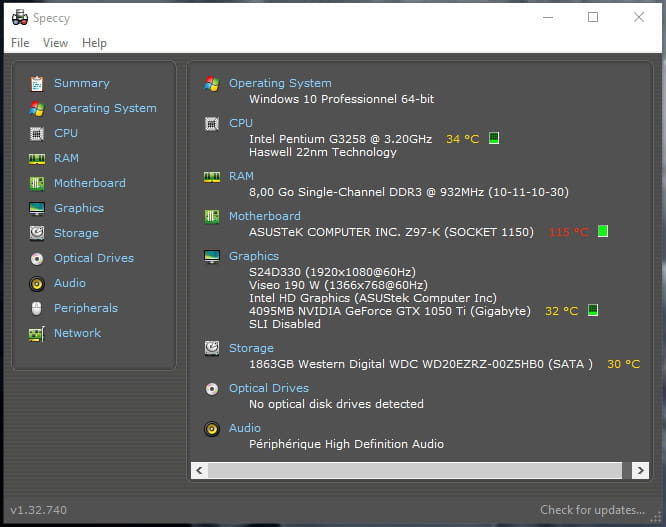This screenshot has height=527, width=666.
Task: Open Motherboard details from sidebar
Action: pyautogui.click(x=90, y=183)
